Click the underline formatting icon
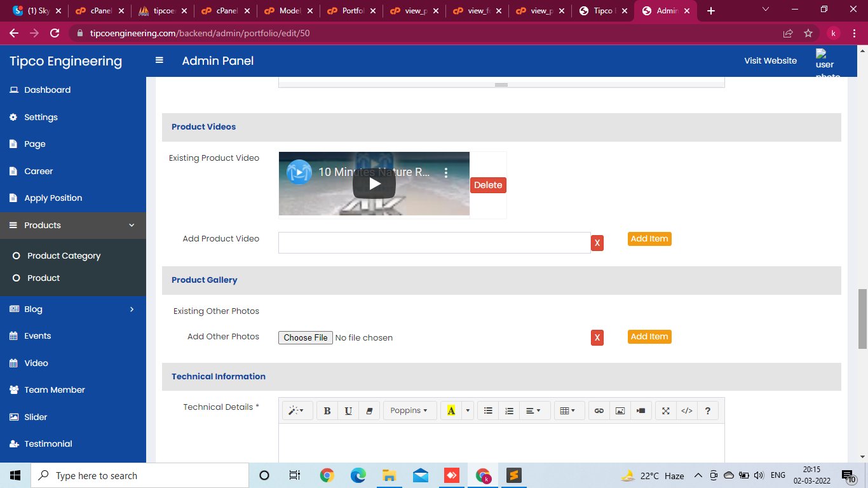This screenshot has height=488, width=868. 348,411
